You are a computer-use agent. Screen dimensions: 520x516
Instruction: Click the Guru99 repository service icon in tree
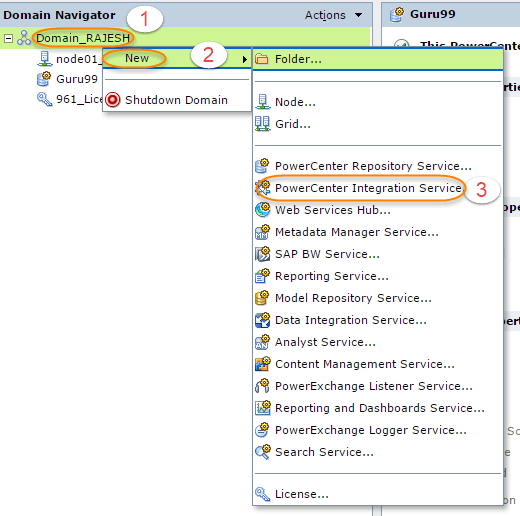[x=44, y=79]
